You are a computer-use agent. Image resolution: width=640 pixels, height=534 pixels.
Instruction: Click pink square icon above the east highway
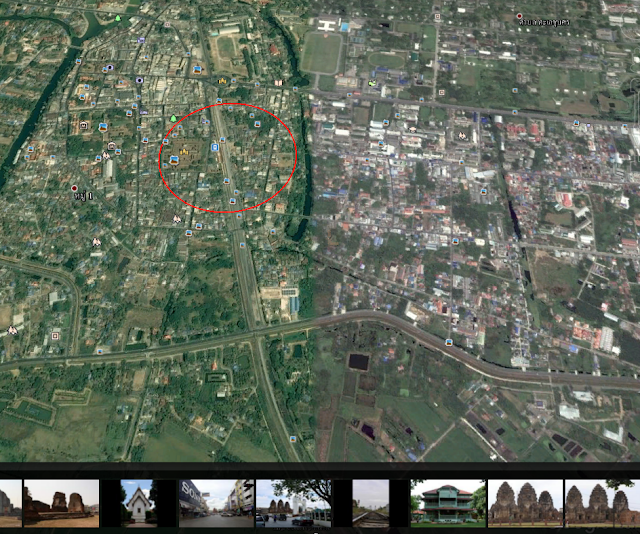(441, 92)
